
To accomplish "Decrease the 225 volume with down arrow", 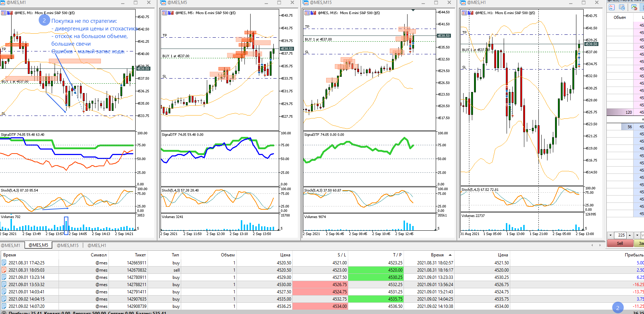I will [611, 235].
